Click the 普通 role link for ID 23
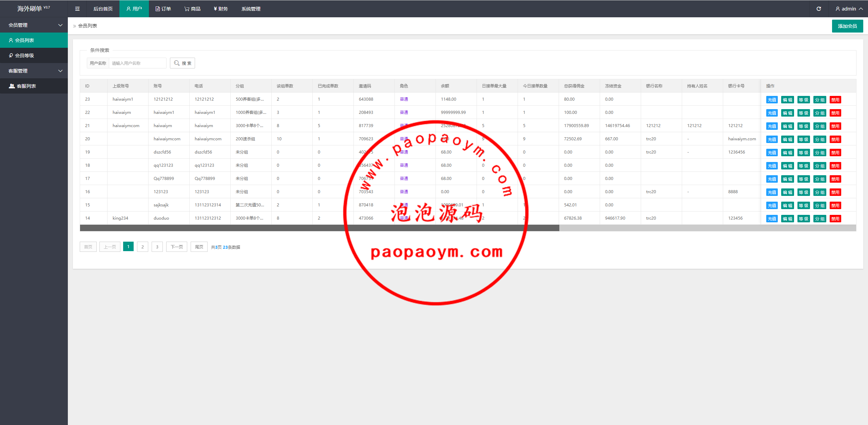868x425 pixels. pos(404,99)
